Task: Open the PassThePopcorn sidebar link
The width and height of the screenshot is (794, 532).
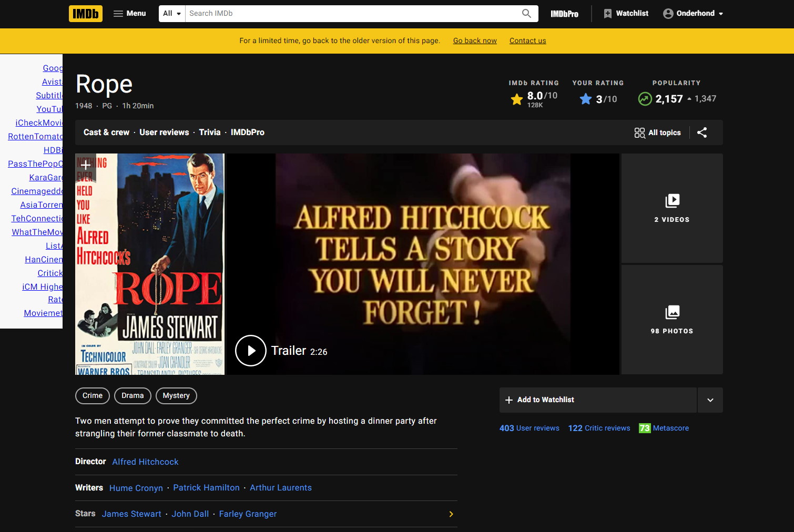Action: point(35,164)
